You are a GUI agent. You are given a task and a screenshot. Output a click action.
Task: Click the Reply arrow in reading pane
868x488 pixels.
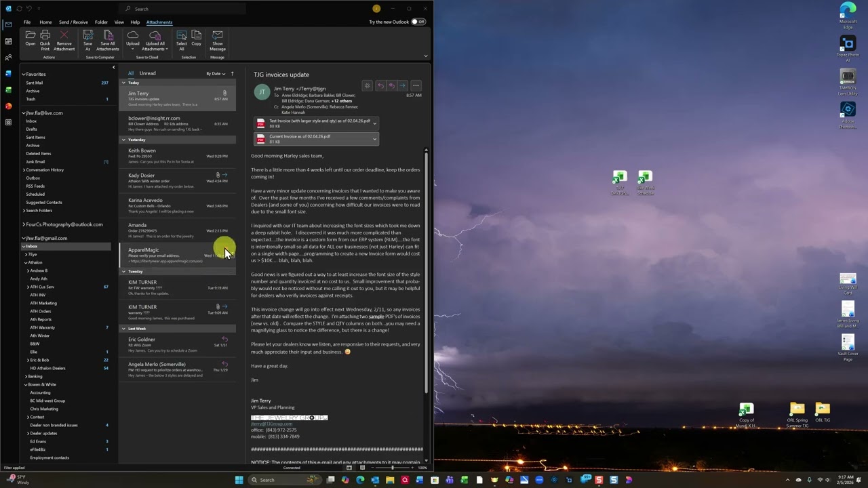pos(380,86)
